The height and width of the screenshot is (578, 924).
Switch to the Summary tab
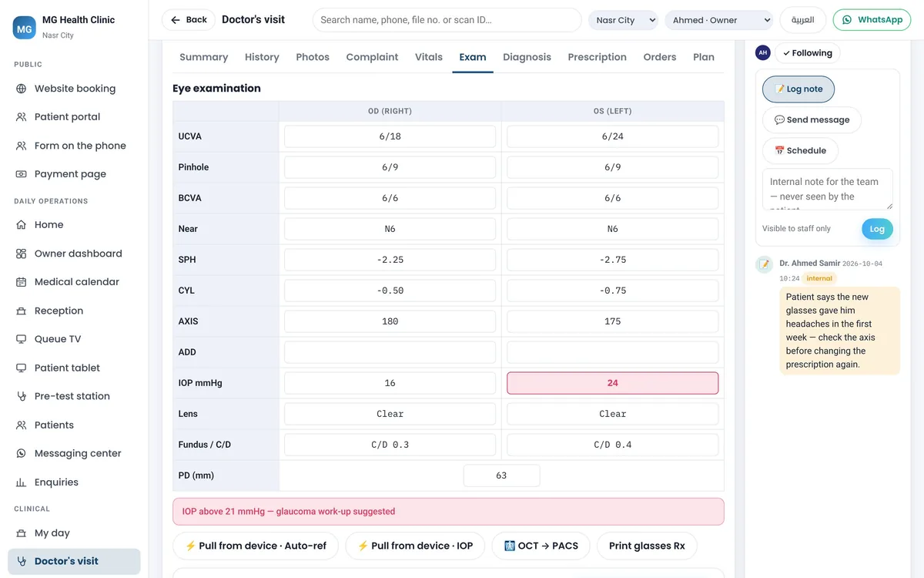click(x=203, y=57)
